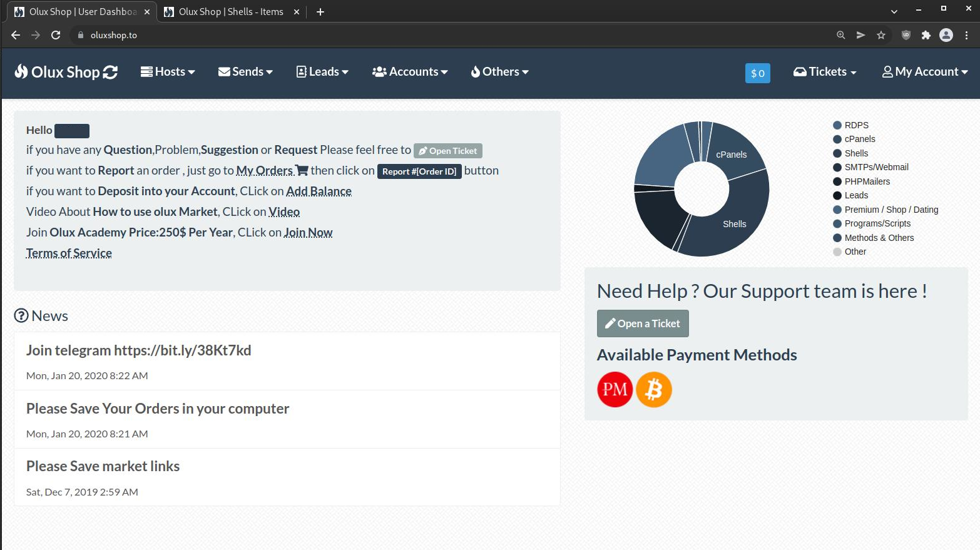This screenshot has height=550, width=980.
Task: Click the Leads address book icon in navbar
Action: coord(301,72)
